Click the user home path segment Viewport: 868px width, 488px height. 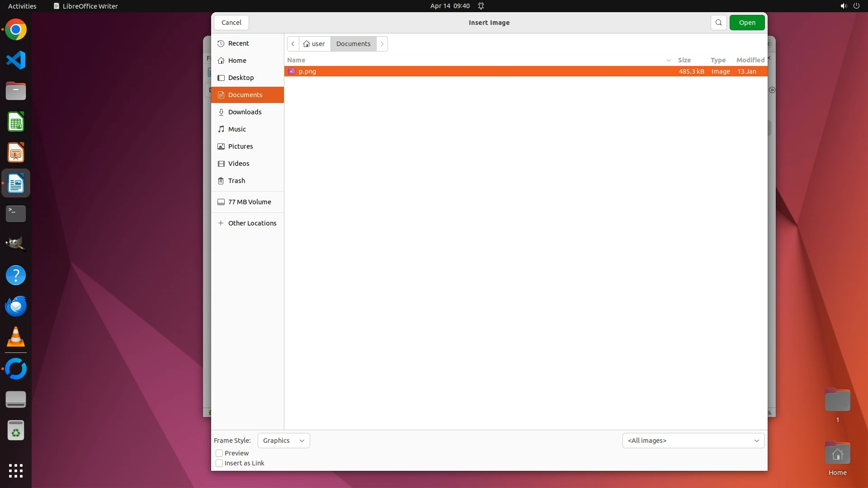pos(315,44)
